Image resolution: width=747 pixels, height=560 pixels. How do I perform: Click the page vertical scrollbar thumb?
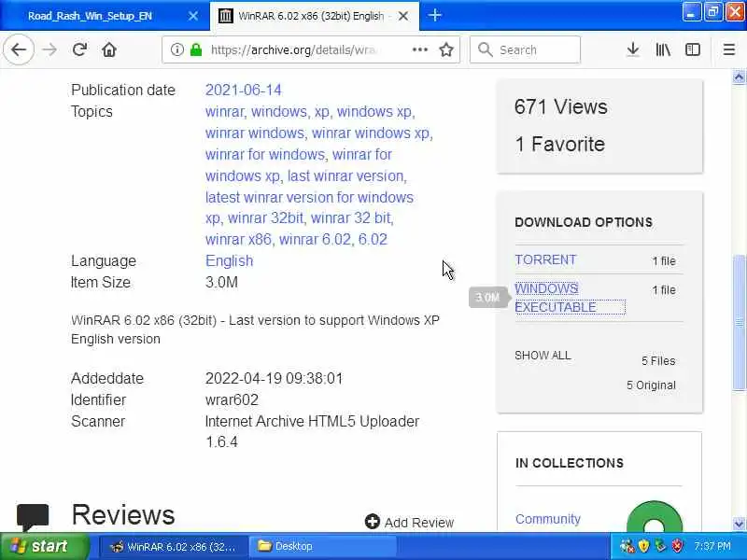(739, 323)
